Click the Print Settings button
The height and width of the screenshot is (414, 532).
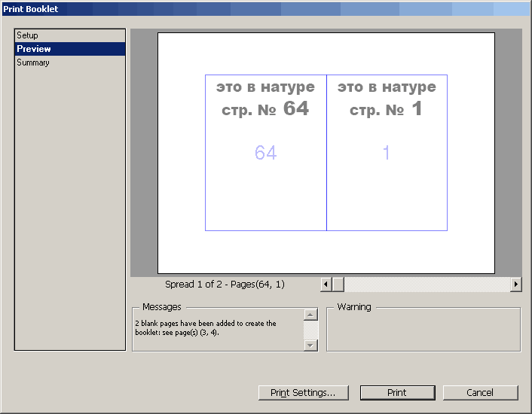point(304,393)
